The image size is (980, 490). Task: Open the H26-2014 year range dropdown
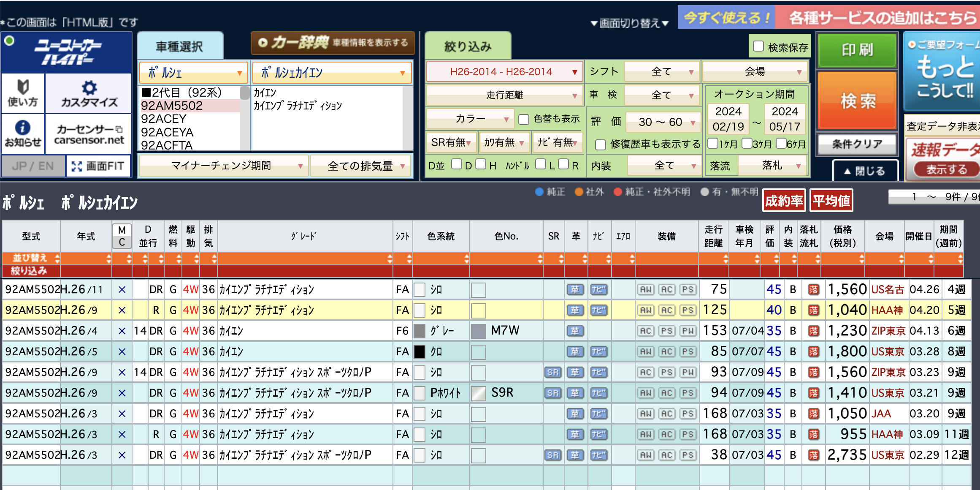click(504, 72)
